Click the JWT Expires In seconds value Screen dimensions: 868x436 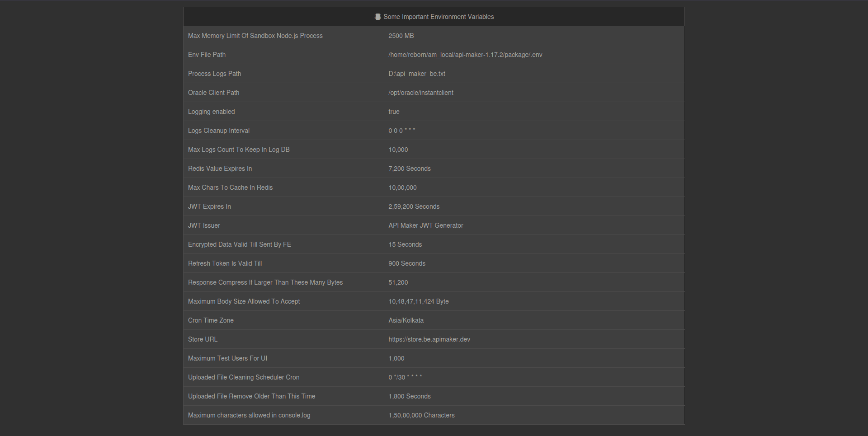coord(414,206)
